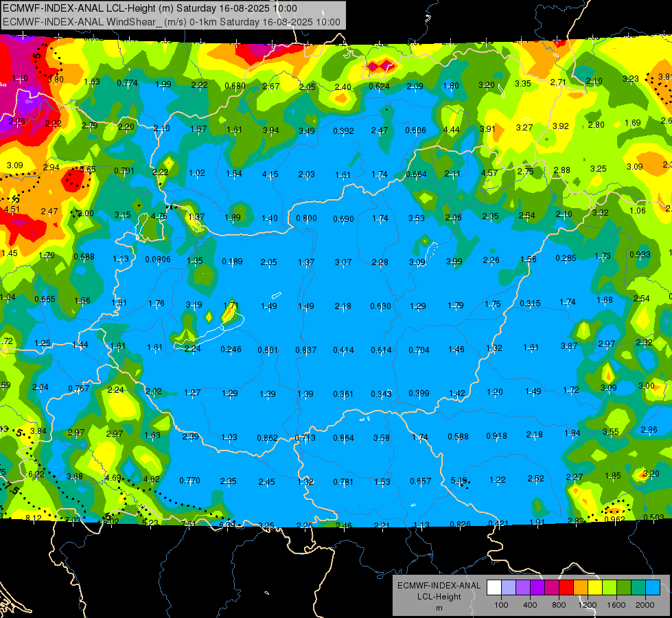
Task: Click the wind shear value 0.657
Action: 420,481
